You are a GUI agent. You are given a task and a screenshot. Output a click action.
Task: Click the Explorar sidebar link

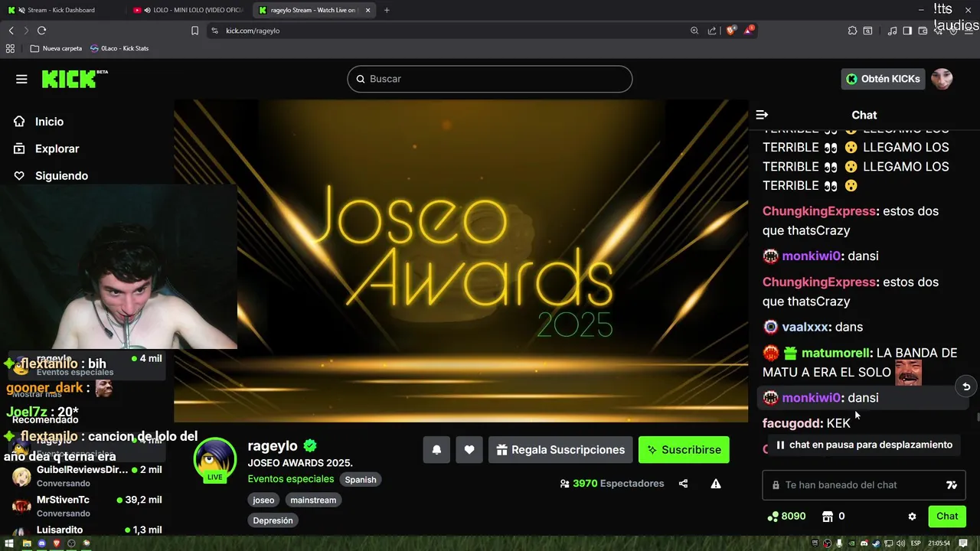click(x=57, y=148)
